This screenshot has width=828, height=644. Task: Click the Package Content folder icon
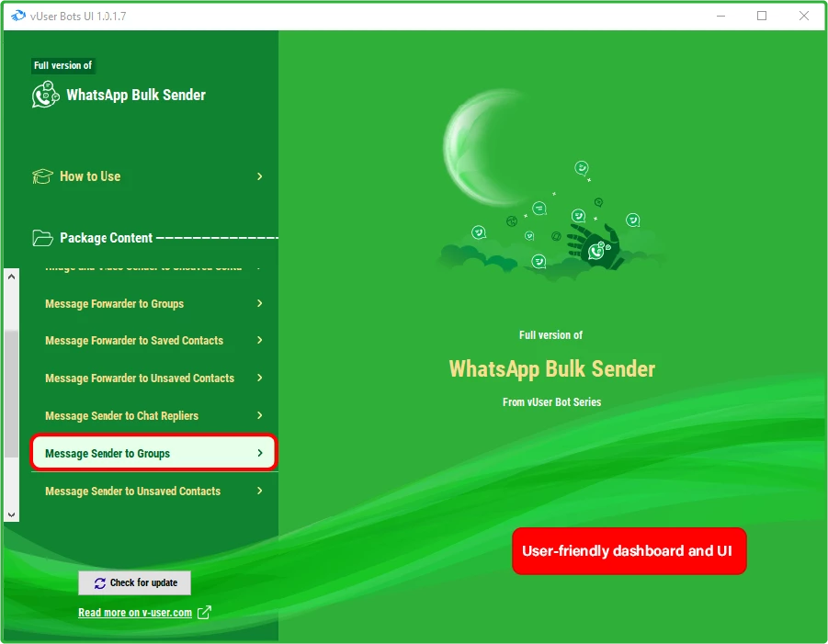[x=42, y=238]
